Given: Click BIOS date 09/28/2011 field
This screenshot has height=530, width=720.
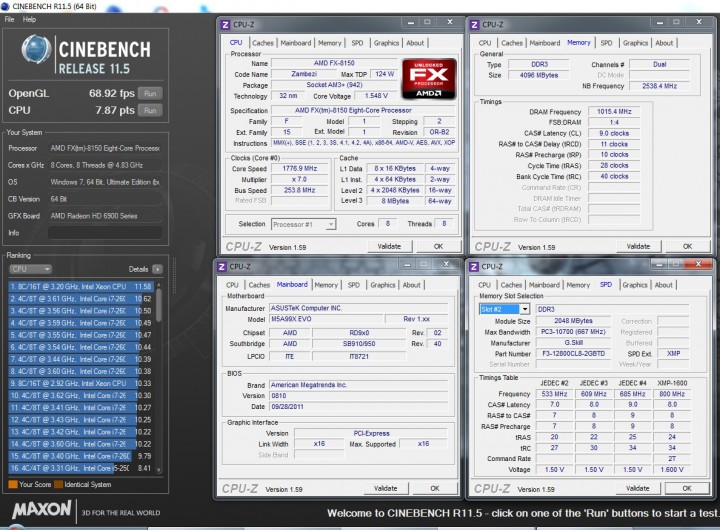Looking at the screenshot, I should coord(358,406).
